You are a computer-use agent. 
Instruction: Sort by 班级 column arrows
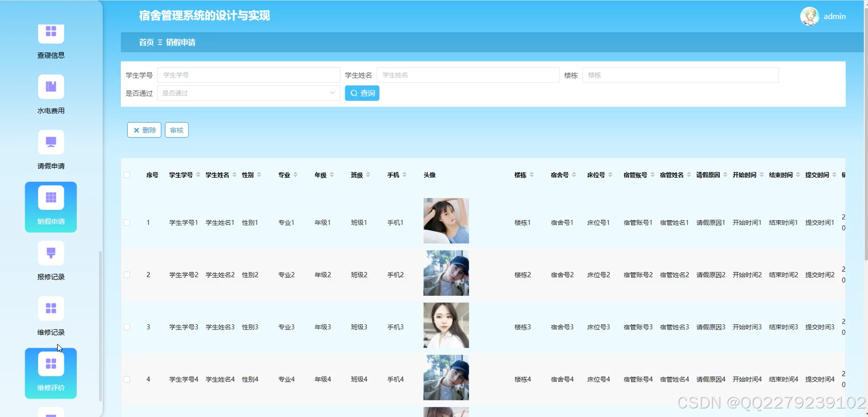368,175
